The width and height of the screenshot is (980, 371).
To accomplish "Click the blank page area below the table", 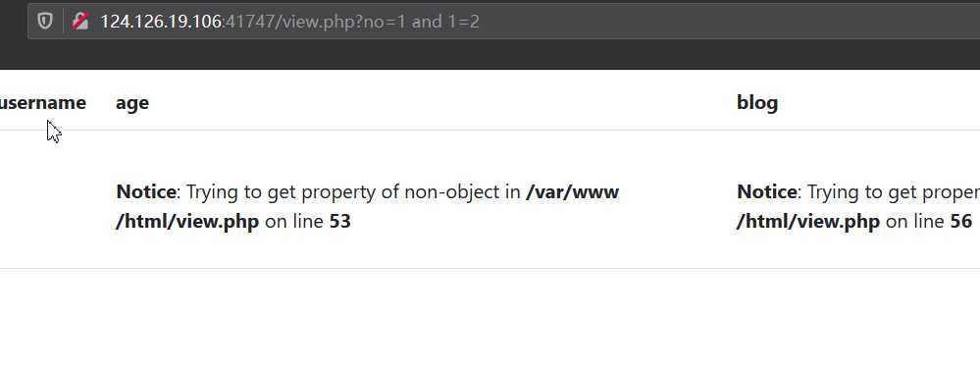I will (x=490, y=320).
